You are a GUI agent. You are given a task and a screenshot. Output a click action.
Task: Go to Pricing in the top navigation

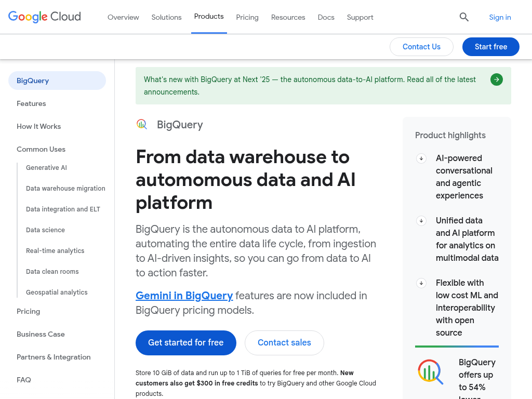tap(247, 17)
